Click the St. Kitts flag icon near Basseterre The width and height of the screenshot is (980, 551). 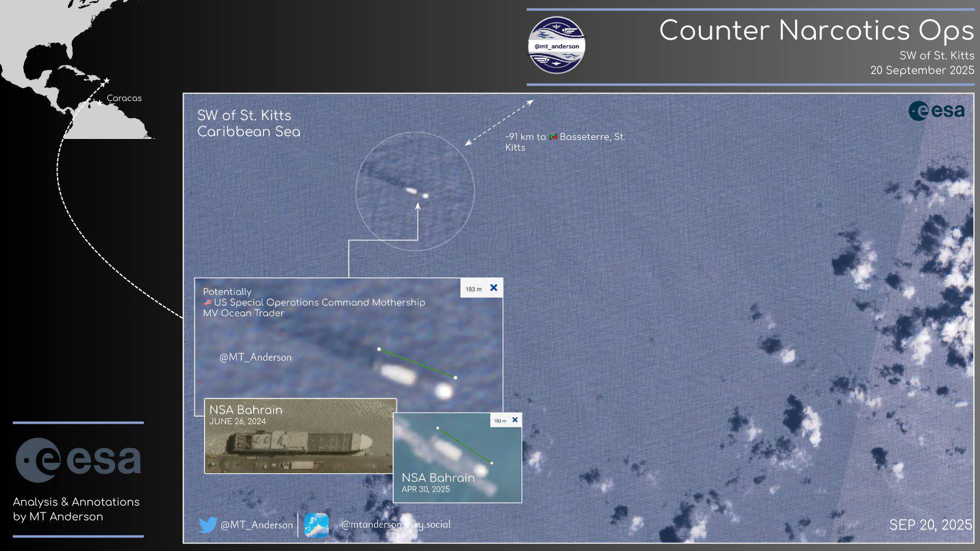[x=553, y=137]
